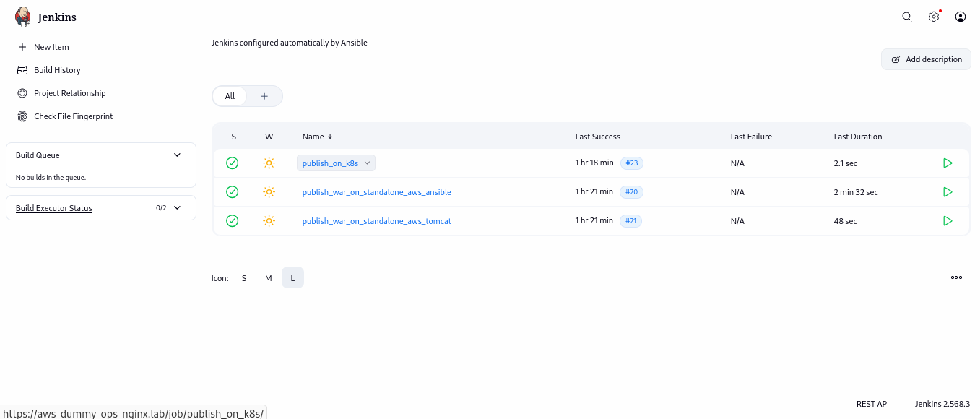980x419 pixels.
Task: Click the Build History icon
Action: (x=22, y=70)
